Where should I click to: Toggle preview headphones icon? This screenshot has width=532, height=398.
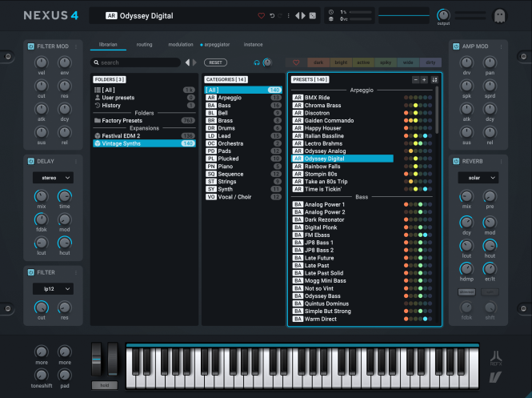click(257, 62)
